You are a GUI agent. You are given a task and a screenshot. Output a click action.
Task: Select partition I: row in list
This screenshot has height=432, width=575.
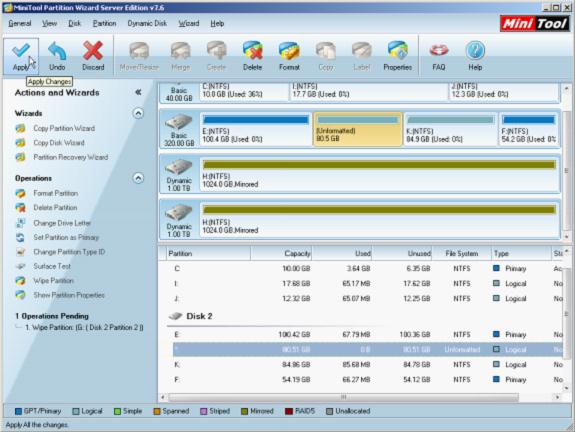pyautogui.click(x=367, y=284)
